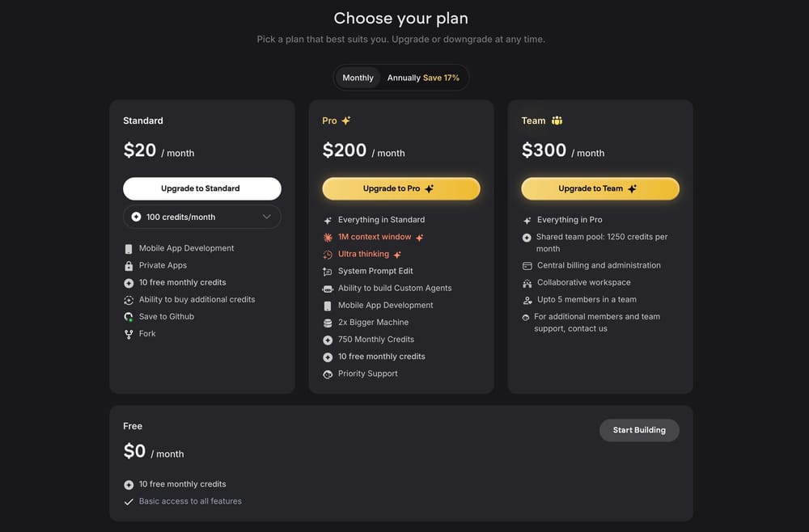Viewport: 809px width, 532px height.
Task: Expand the 100 credits/month dropdown
Action: 201,217
